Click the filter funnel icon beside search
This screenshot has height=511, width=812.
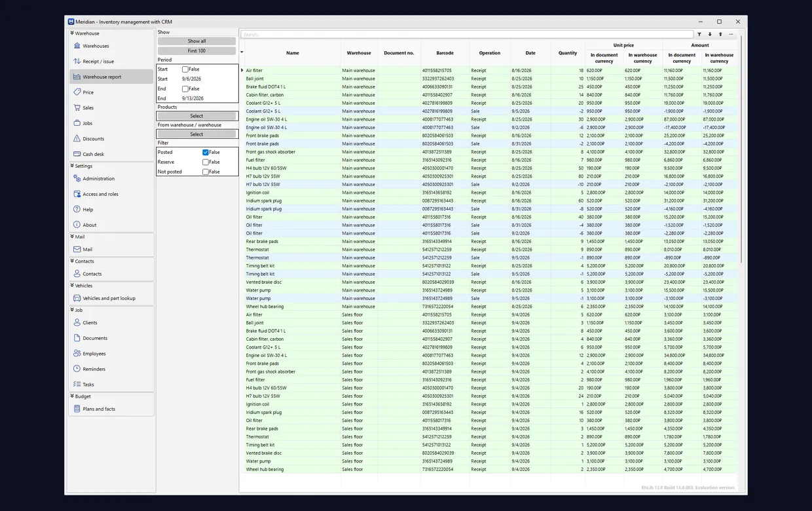pyautogui.click(x=699, y=34)
